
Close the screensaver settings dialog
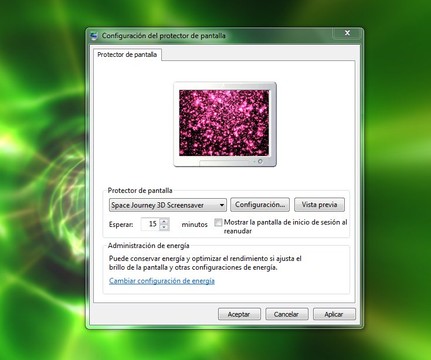pyautogui.click(x=347, y=33)
